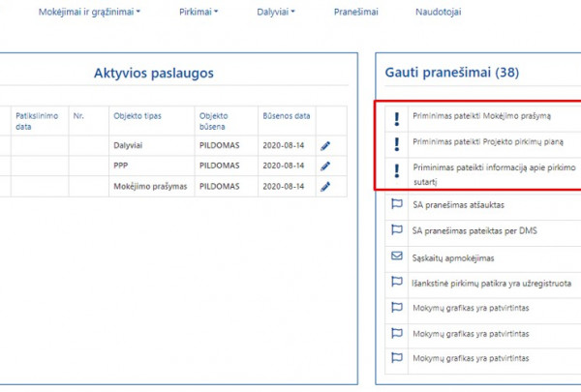This screenshot has height=392, width=581.
Task: Click the 'Priminimas pateikti Projekto pirkimų planą' message text
Action: coord(487,142)
